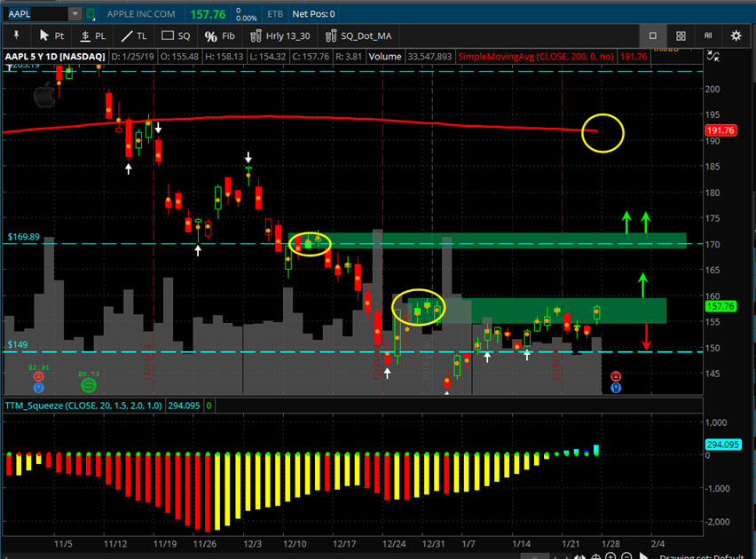The image size is (756, 559).
Task: Click the AAPL symbol input field
Action: [x=34, y=14]
